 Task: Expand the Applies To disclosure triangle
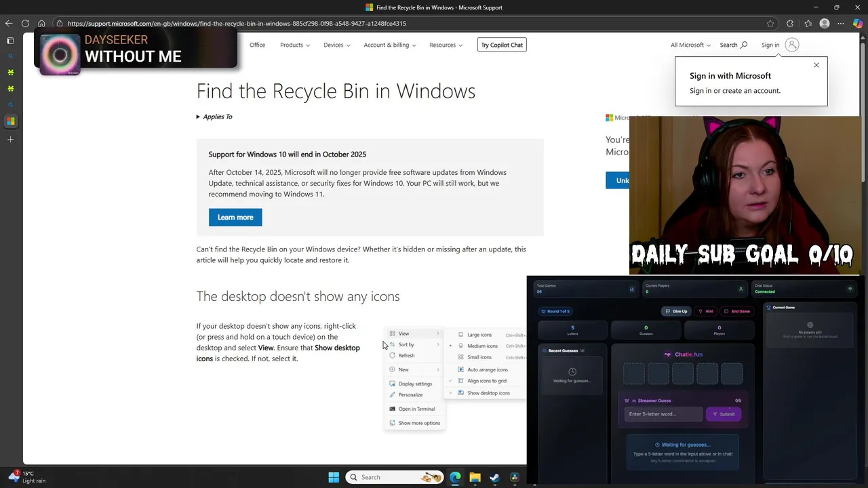[198, 117]
